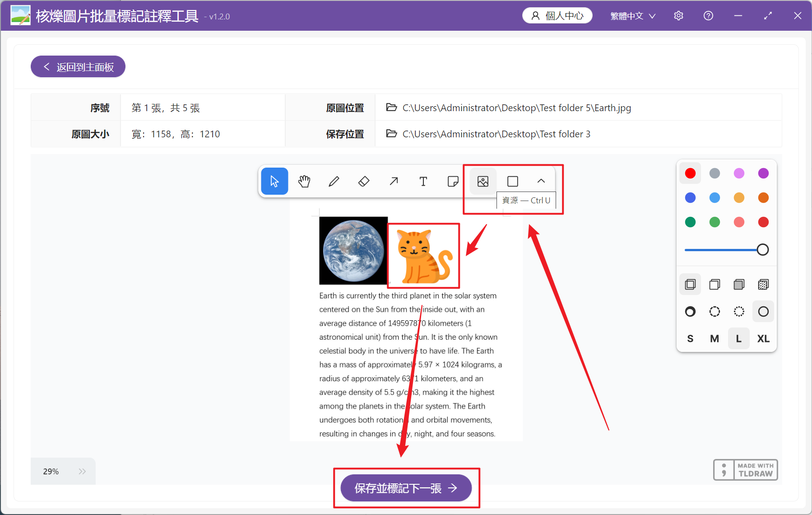Click 保存並標記下一張 button

click(406, 488)
